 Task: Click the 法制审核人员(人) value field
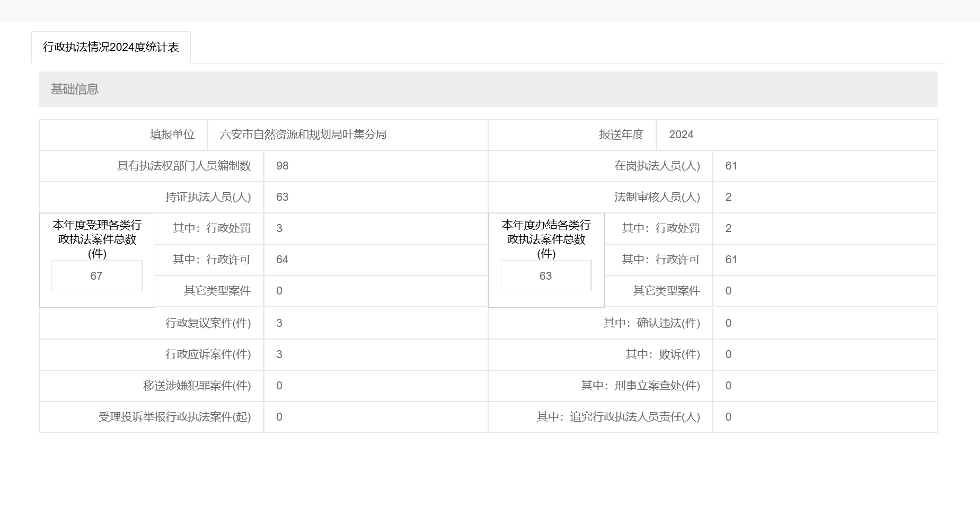824,197
